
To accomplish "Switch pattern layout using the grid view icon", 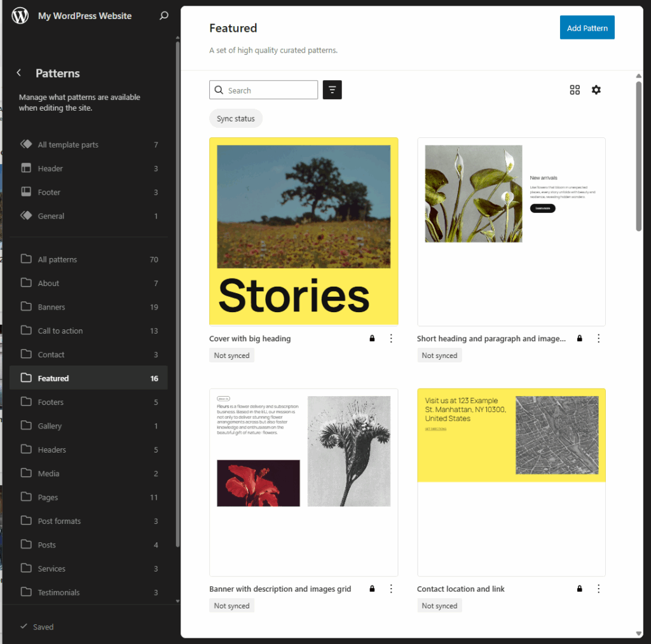I will point(575,90).
